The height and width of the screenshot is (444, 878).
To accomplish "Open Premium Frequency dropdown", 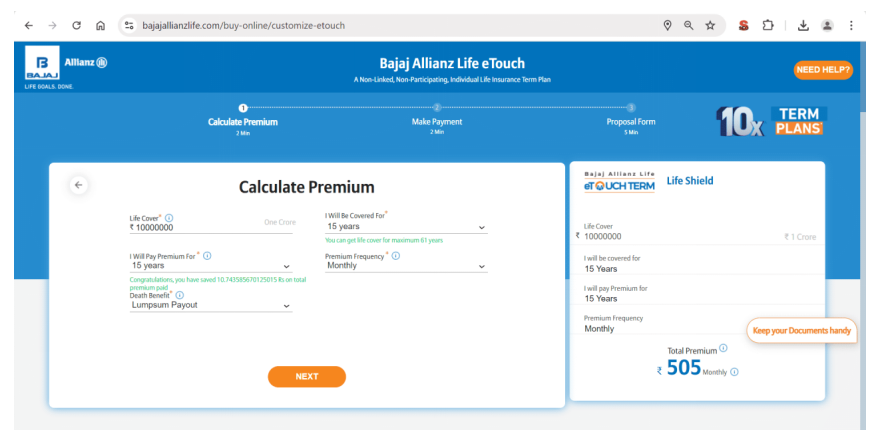I will click(406, 266).
